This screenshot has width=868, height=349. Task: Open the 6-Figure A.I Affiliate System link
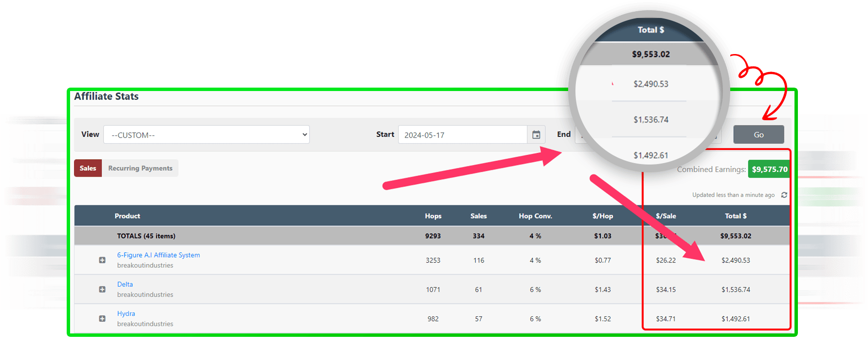tap(158, 255)
